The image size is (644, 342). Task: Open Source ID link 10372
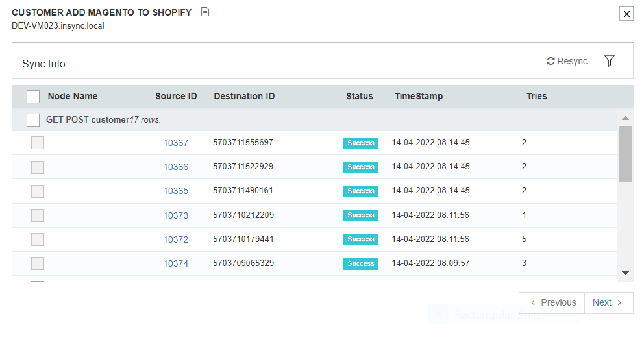pos(176,239)
